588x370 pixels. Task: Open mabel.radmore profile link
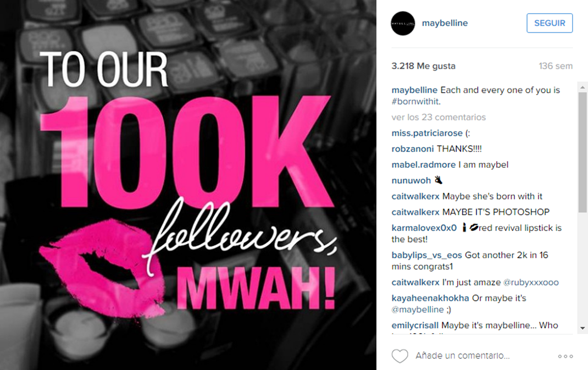(423, 165)
